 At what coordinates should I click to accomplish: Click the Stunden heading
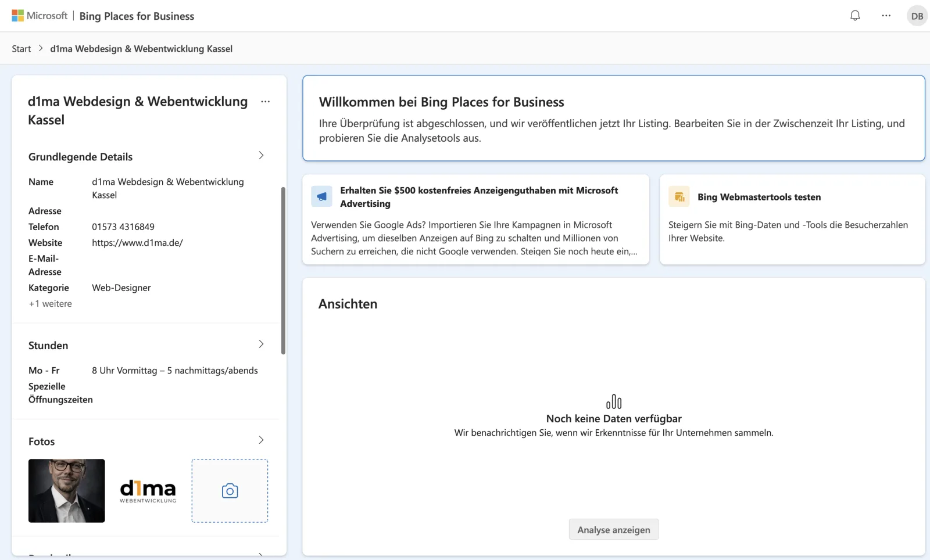48,346
